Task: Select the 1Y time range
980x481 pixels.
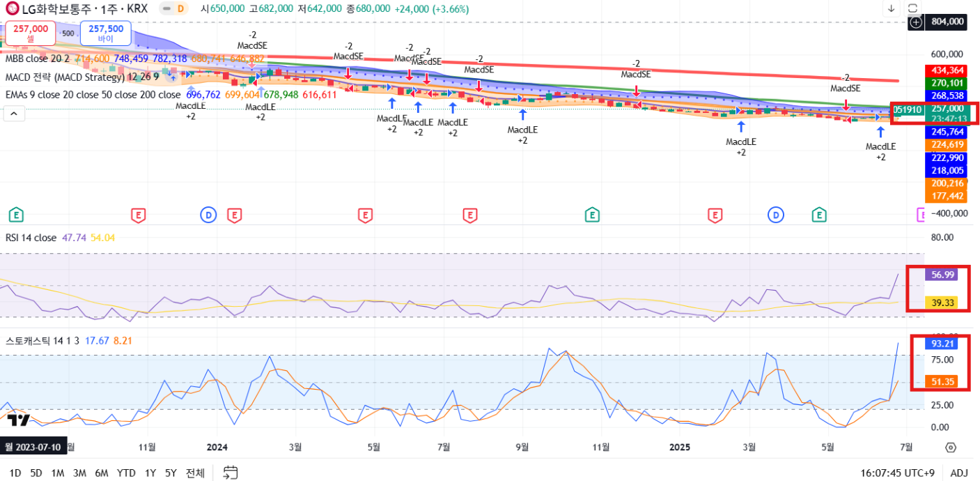Action: click(x=150, y=473)
